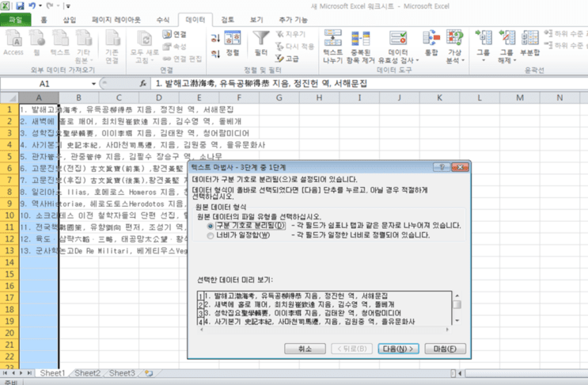The image size is (588, 385).
Task: Open the Sheet2 worksheet tab
Action: point(87,373)
